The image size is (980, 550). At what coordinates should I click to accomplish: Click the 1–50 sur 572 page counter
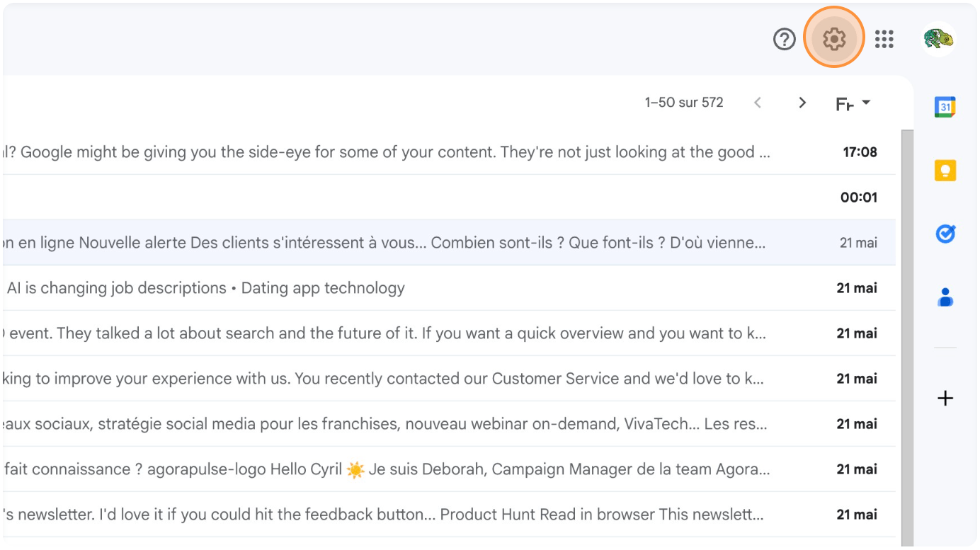point(684,103)
